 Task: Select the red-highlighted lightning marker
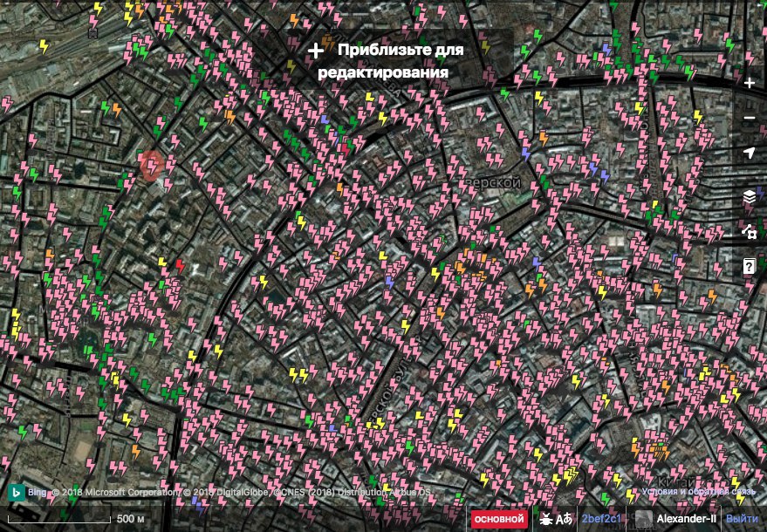click(153, 165)
